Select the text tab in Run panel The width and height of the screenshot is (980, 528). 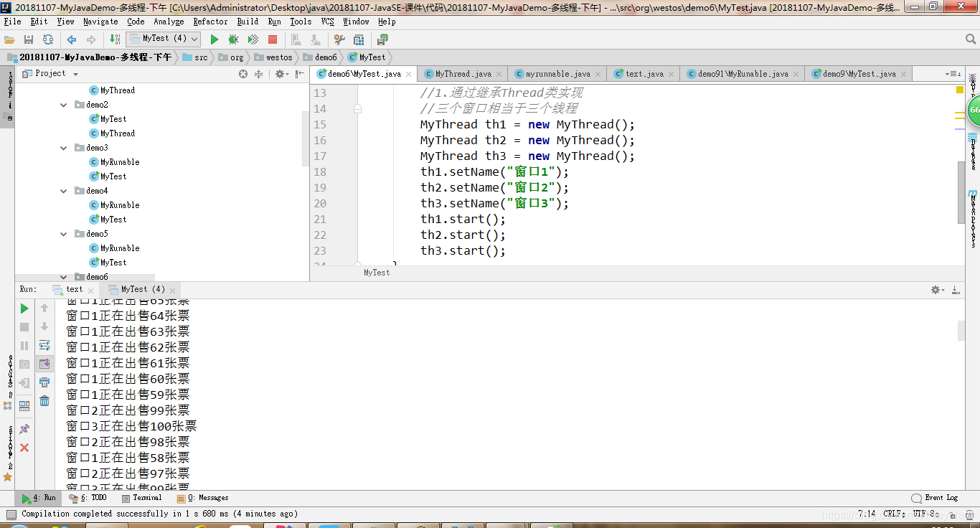click(75, 290)
